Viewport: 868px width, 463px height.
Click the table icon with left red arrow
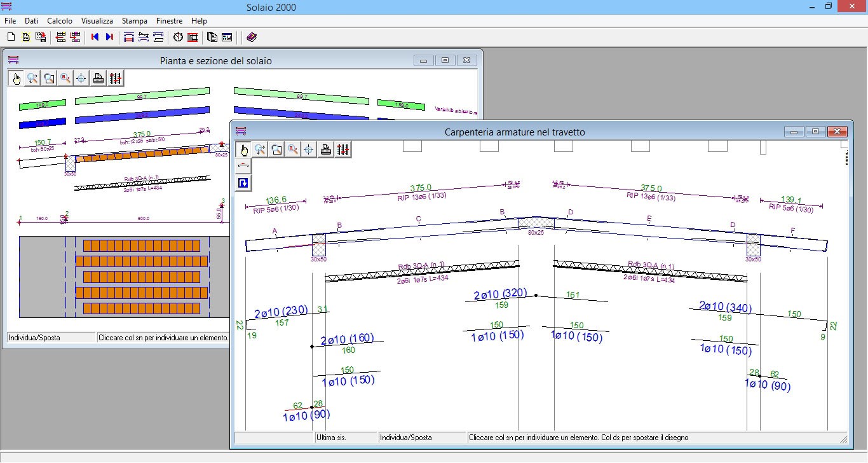60,37
